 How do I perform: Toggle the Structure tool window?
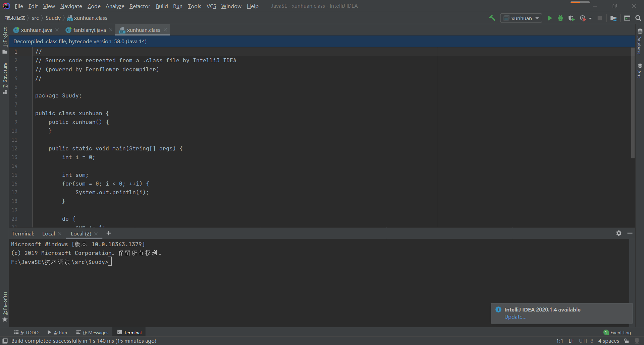[5, 78]
